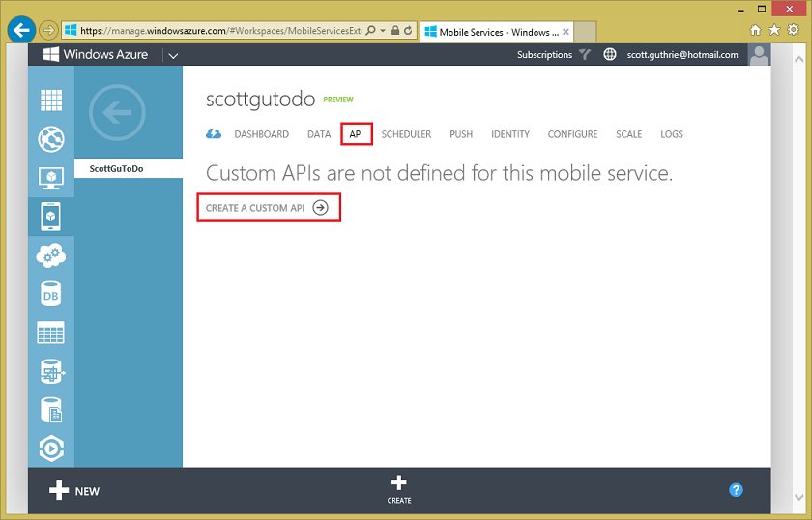
Task: Click the large circular back arrow in portal
Action: point(117,112)
